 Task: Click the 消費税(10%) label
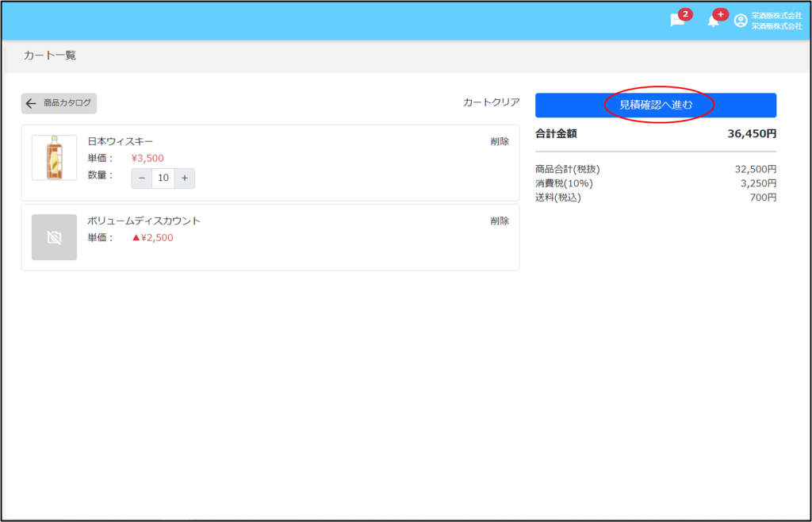564,183
